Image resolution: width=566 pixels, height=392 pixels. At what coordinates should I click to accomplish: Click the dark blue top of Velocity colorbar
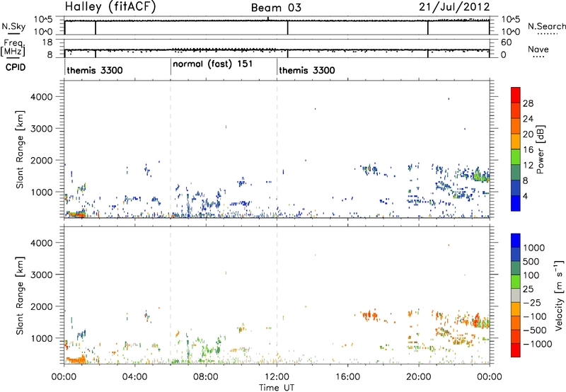point(516,241)
